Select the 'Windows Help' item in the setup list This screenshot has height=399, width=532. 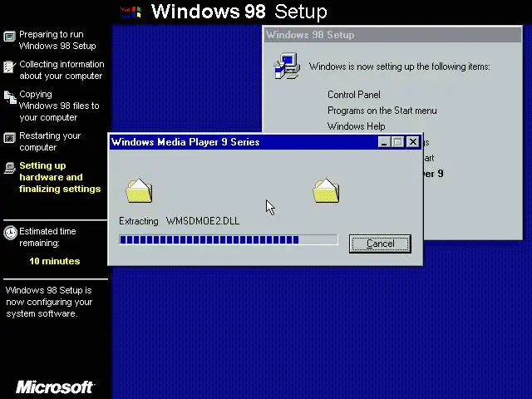coord(356,126)
